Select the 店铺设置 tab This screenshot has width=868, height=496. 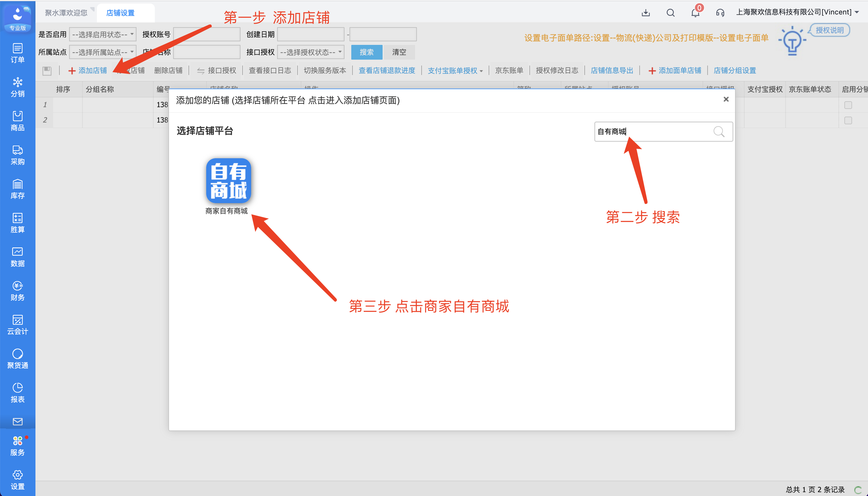pos(120,13)
